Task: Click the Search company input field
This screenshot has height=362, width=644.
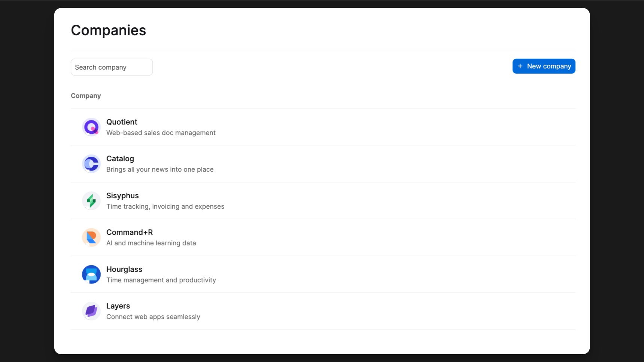Action: (x=111, y=67)
